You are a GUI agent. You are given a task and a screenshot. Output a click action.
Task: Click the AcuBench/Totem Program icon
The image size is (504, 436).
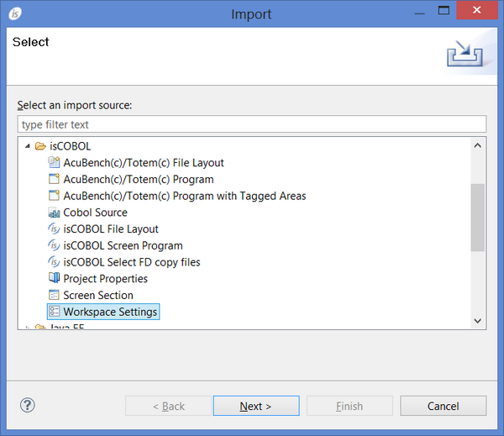click(x=55, y=179)
